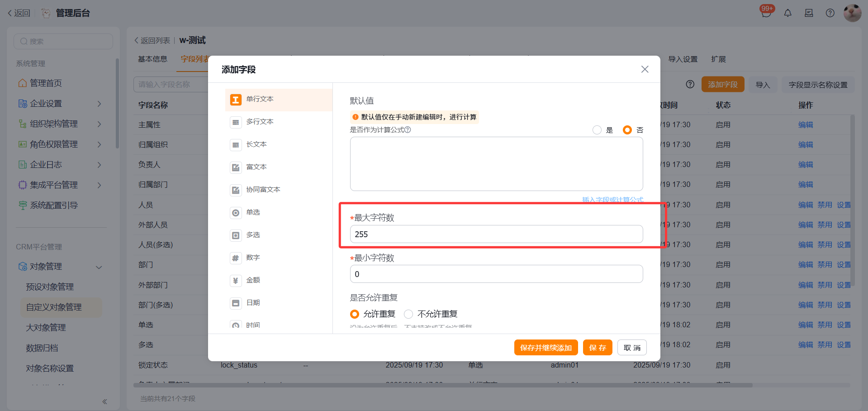
Task: Select the number field type icon
Action: [x=236, y=258]
